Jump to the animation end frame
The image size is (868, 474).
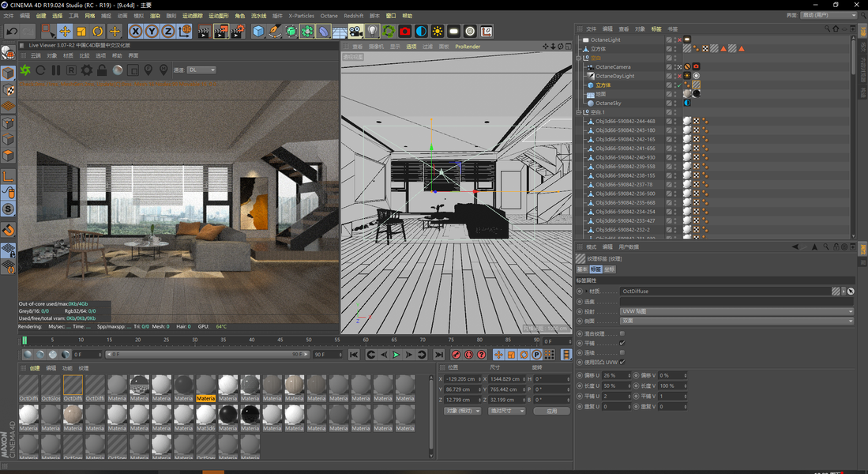click(x=439, y=355)
